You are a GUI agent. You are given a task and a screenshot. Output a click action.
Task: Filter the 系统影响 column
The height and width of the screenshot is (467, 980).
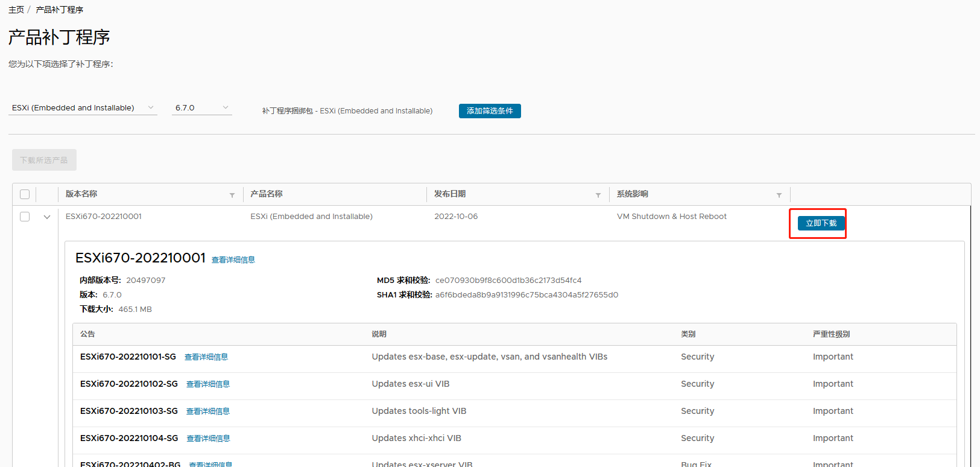click(x=779, y=195)
